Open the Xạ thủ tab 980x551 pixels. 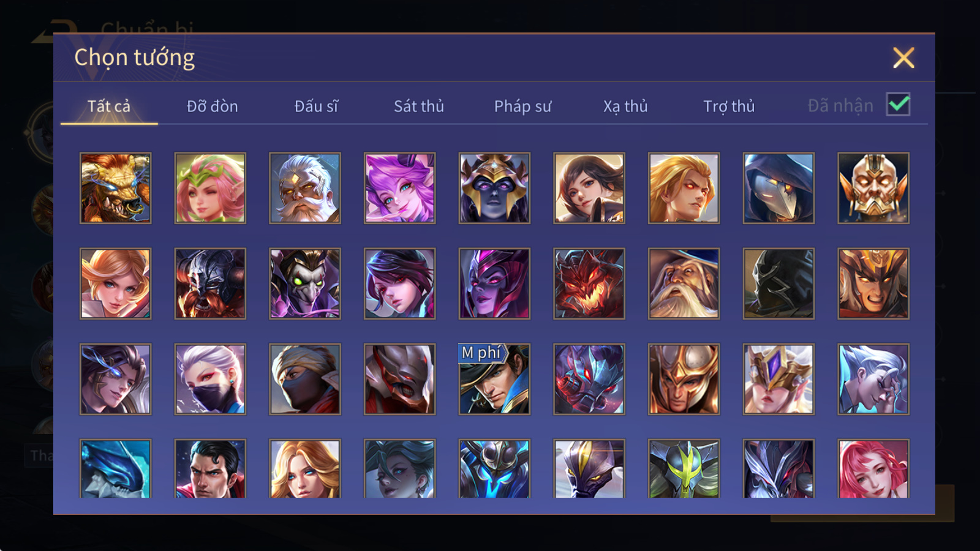[x=625, y=107]
